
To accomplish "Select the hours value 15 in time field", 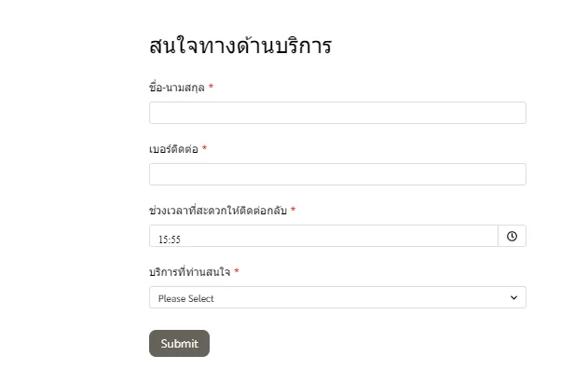I will click(x=163, y=239).
